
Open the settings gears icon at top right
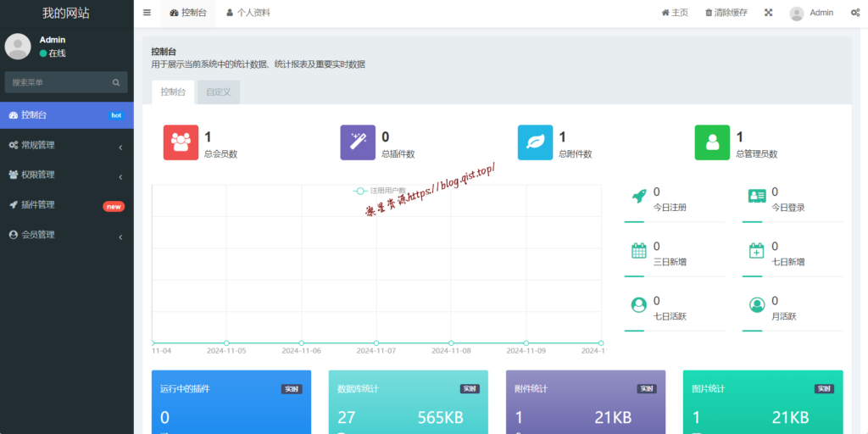pos(853,13)
